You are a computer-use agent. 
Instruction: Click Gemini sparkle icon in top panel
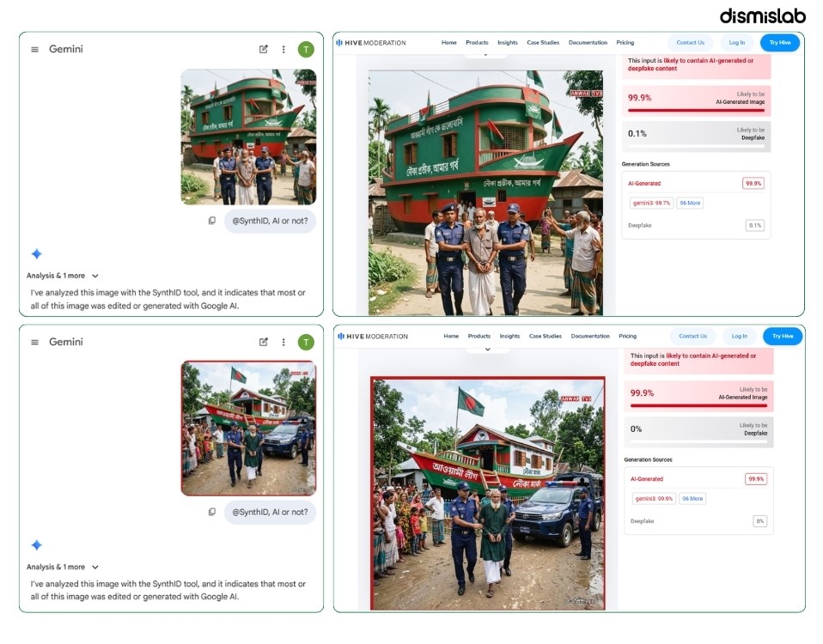[x=36, y=254]
